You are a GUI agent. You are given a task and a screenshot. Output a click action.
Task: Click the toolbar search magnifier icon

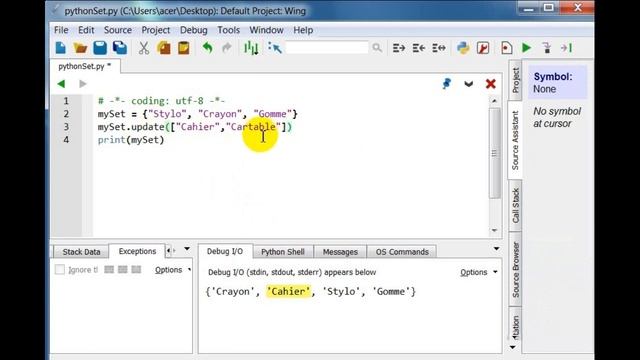377,48
